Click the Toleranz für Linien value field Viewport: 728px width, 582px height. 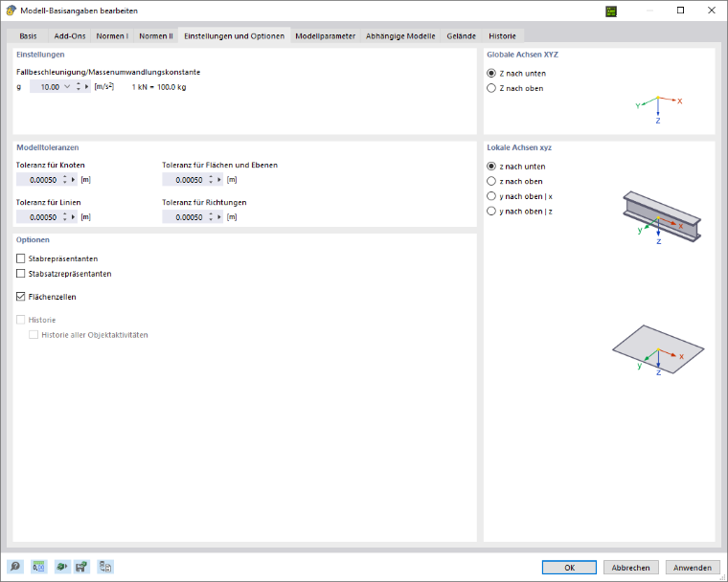tap(39, 217)
